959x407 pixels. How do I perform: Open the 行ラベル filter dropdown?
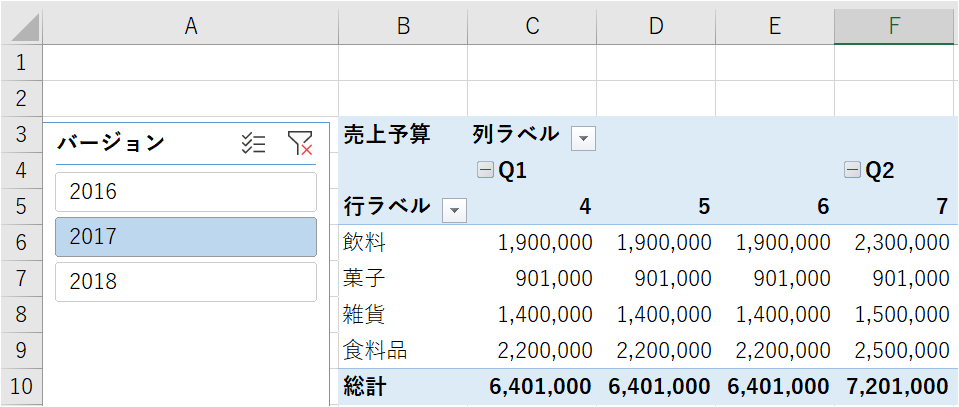(x=454, y=211)
